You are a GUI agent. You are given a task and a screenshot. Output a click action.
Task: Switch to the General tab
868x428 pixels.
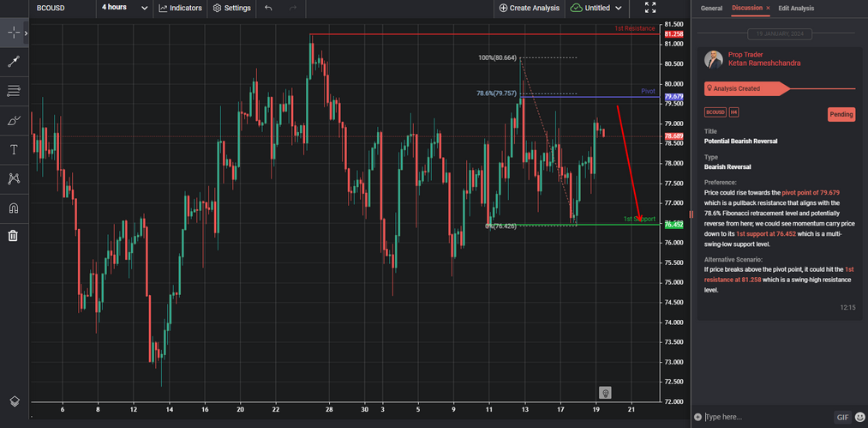pyautogui.click(x=711, y=9)
